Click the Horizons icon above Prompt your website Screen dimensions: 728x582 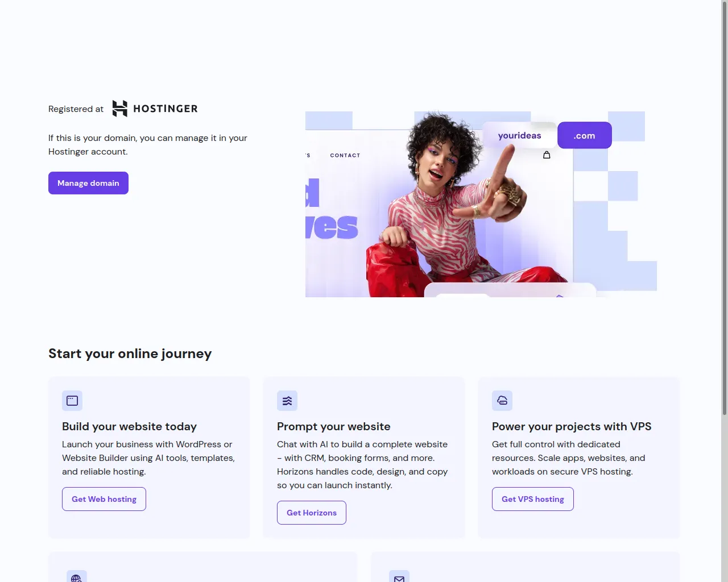click(x=287, y=401)
